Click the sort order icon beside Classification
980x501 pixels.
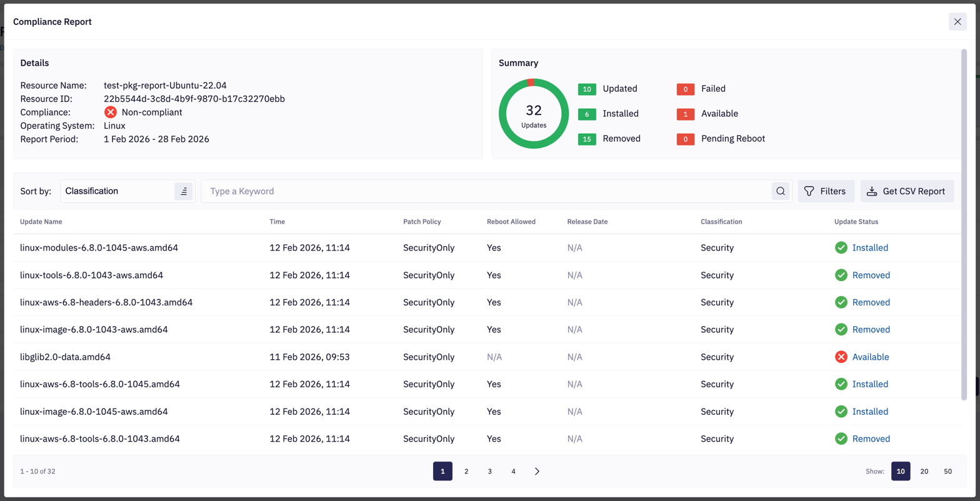(183, 191)
